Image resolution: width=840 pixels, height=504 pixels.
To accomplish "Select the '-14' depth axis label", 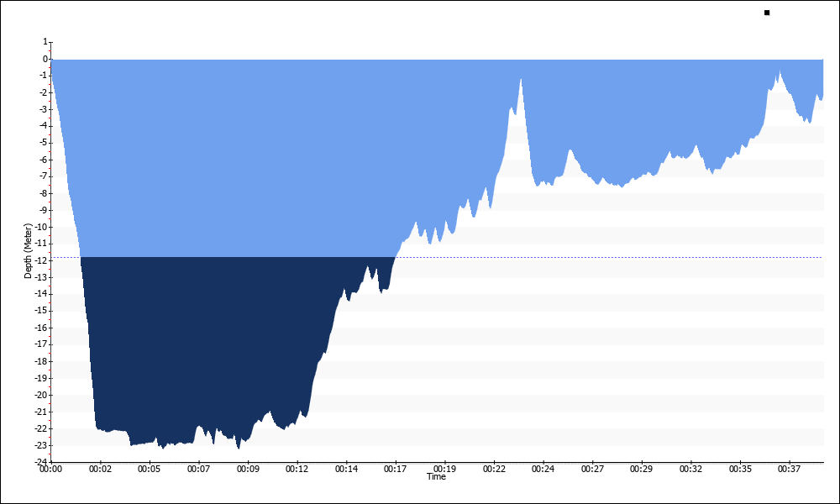I will pos(41,294).
